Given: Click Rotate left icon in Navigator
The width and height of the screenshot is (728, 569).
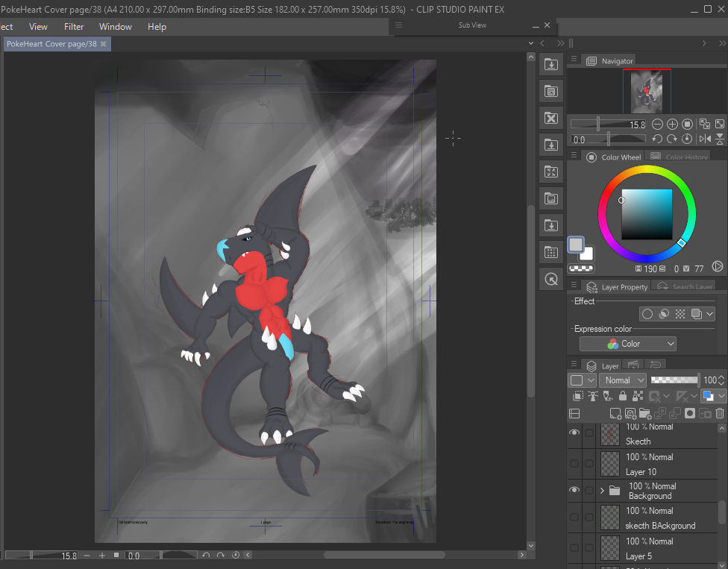Looking at the screenshot, I should tap(657, 139).
